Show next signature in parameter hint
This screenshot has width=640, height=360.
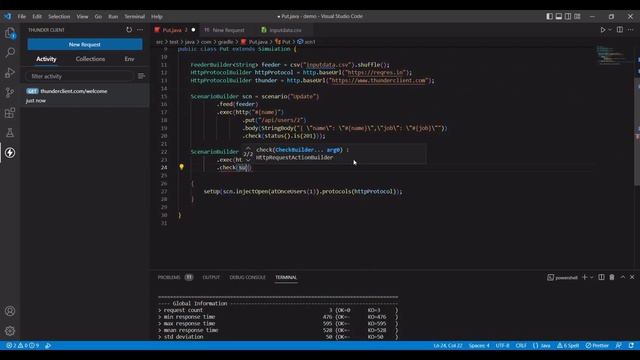click(248, 160)
